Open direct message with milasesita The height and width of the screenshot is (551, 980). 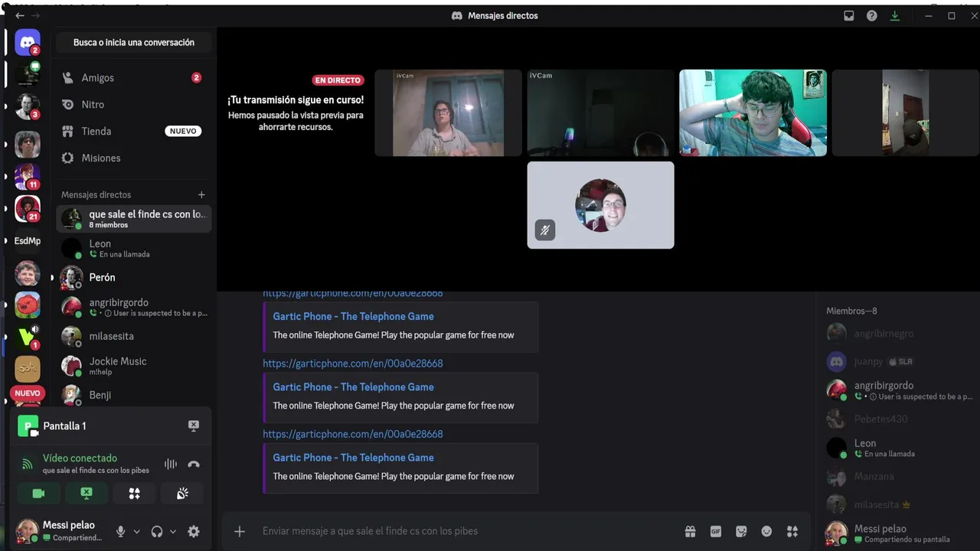[133, 336]
